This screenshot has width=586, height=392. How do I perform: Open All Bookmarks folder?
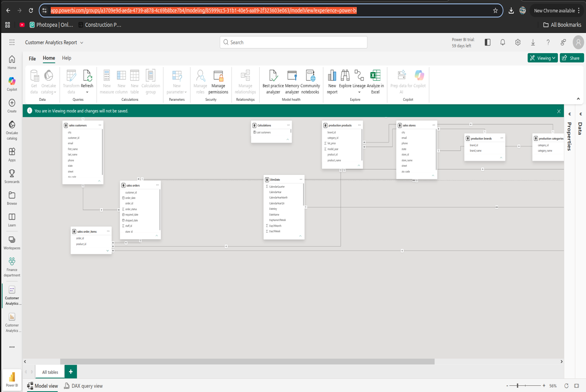[x=562, y=25]
